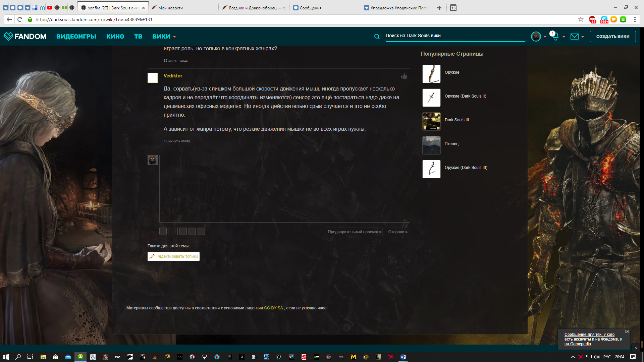Click the FANDOM logo
The height and width of the screenshot is (362, 644).
(x=25, y=36)
